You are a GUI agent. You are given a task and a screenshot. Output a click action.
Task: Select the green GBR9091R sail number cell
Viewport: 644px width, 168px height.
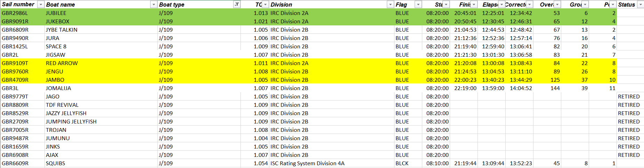23,21
